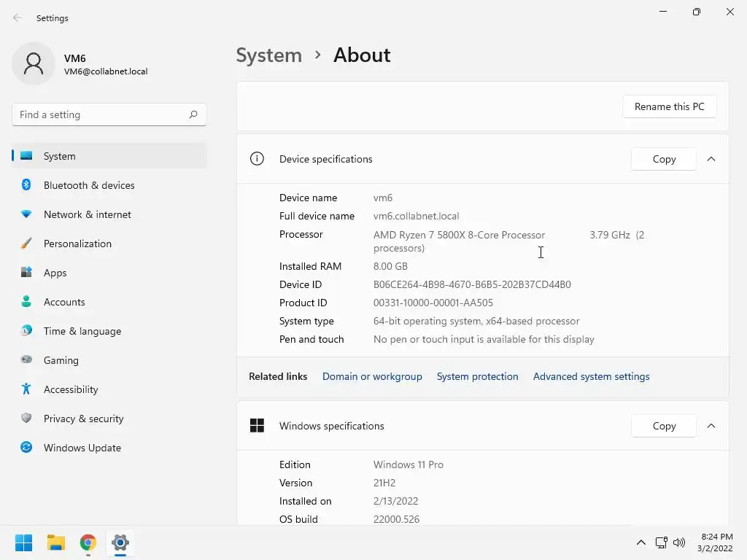Click the Apps icon in sidebar
The width and height of the screenshot is (747, 560).
[26, 273]
